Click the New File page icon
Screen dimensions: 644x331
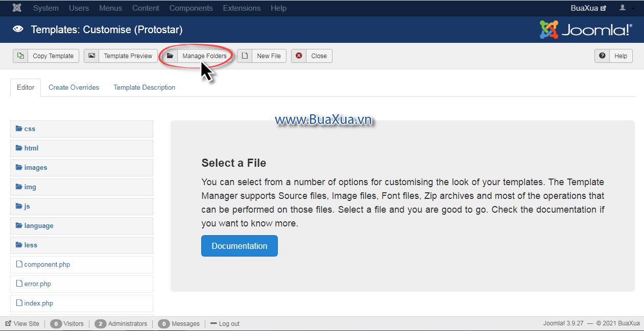click(245, 56)
